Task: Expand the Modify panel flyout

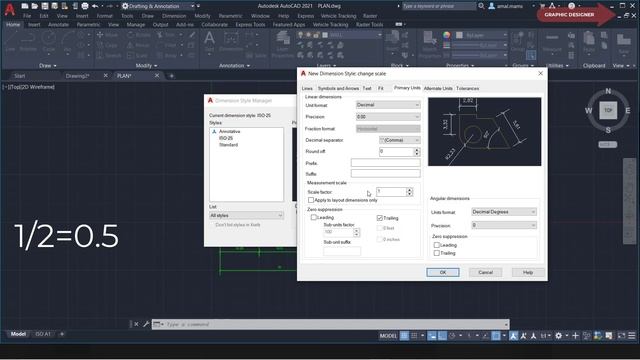Action: point(146,66)
